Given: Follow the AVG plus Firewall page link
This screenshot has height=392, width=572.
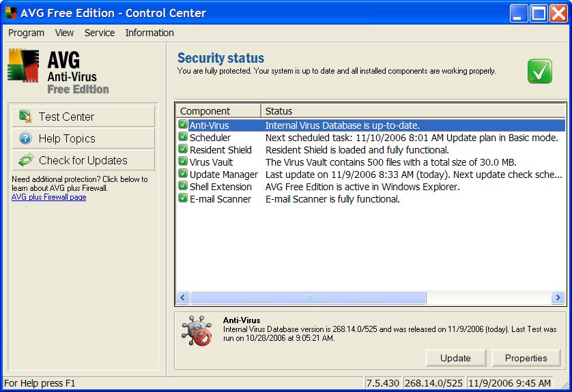Looking at the screenshot, I should tap(49, 197).
